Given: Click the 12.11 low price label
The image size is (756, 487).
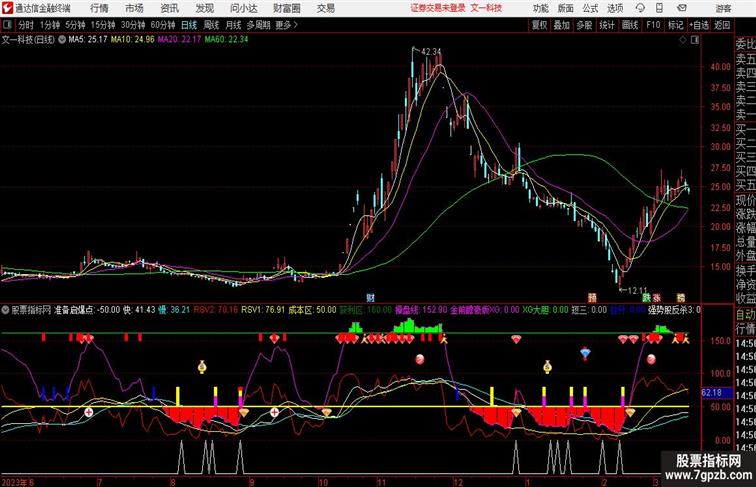Looking at the screenshot, I should (x=637, y=290).
